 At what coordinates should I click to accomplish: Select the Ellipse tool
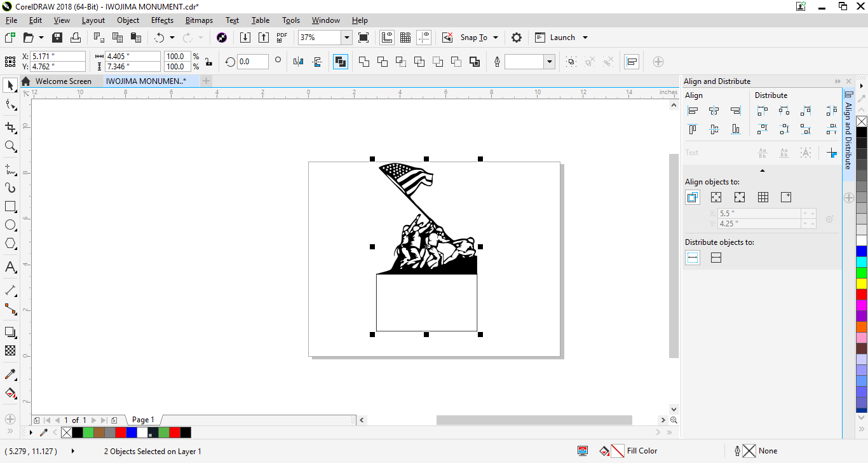coord(10,225)
